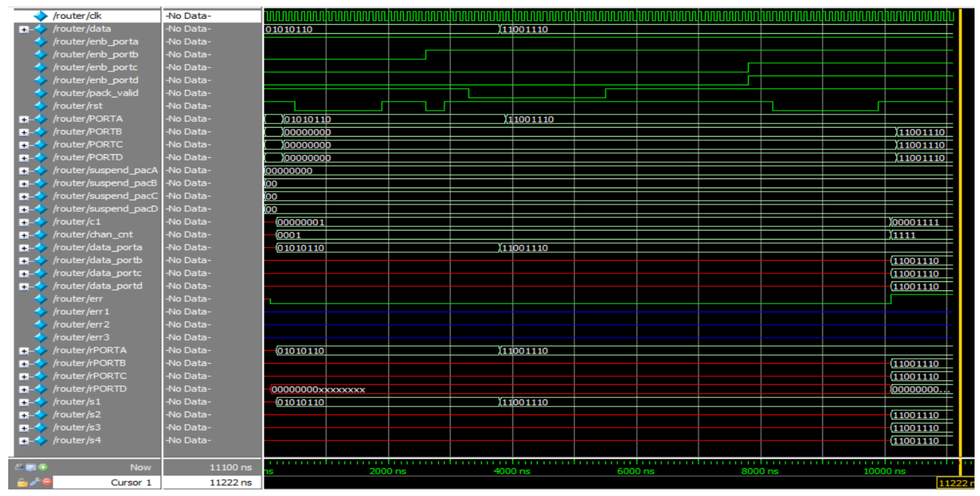Viewport: 980px width, 496px height.
Task: Expand the /router/chan_cnt signal
Action: (24, 235)
